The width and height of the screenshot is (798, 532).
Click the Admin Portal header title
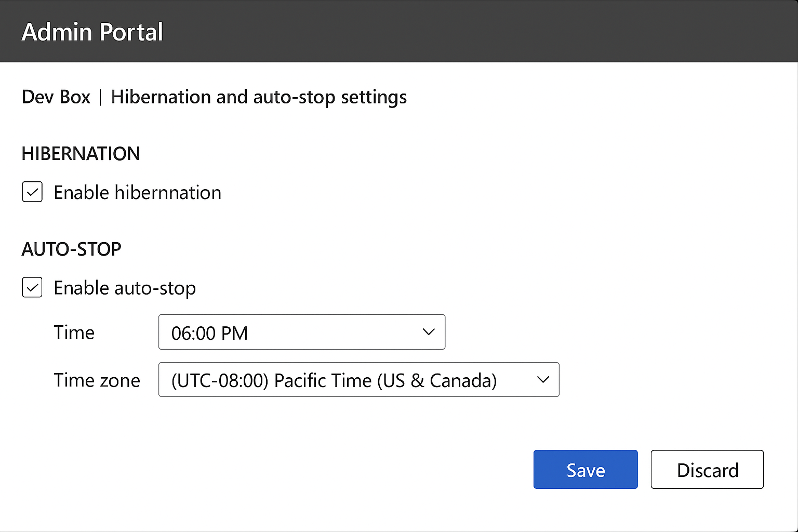(x=92, y=31)
